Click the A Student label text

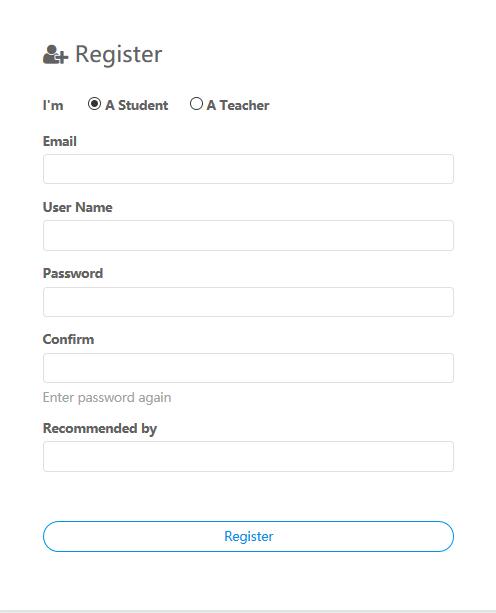(136, 105)
